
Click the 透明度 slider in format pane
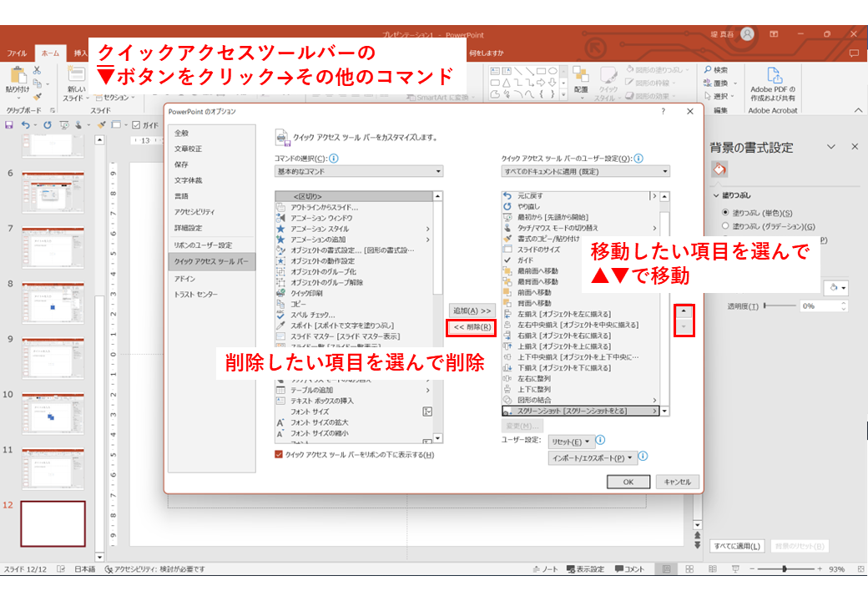click(x=780, y=306)
